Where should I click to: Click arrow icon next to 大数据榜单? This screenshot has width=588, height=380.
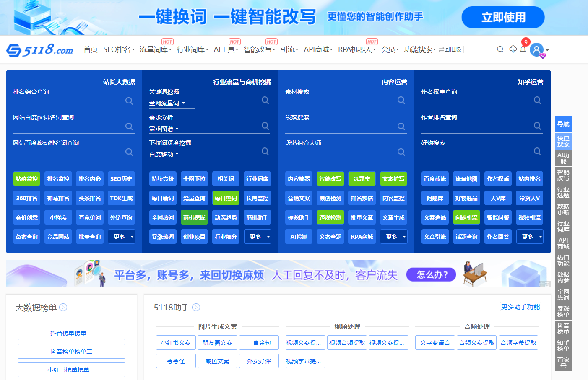(63, 307)
